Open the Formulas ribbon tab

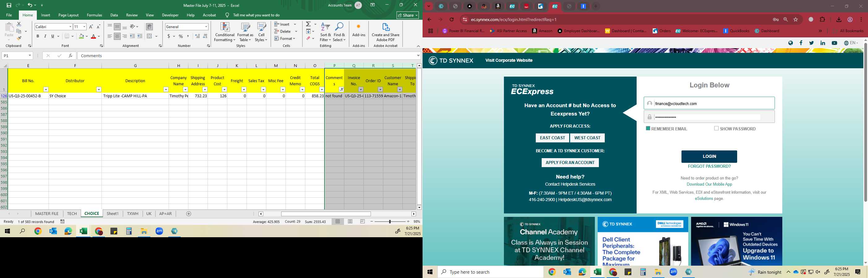[x=94, y=15]
